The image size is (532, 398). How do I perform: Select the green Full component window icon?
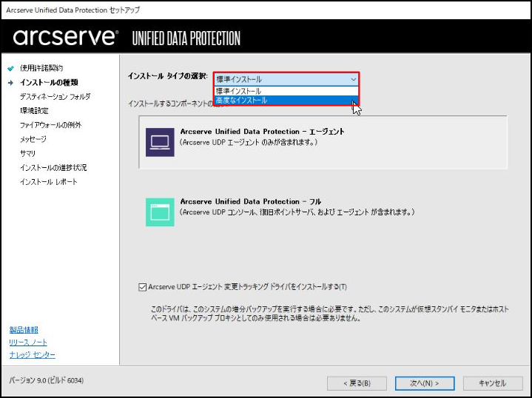pyautogui.click(x=160, y=212)
